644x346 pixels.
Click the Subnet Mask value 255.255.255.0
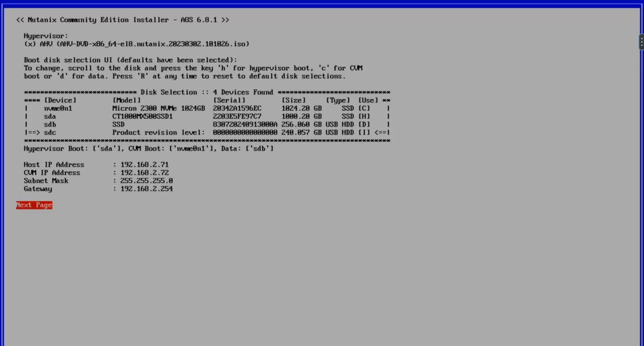click(x=146, y=181)
